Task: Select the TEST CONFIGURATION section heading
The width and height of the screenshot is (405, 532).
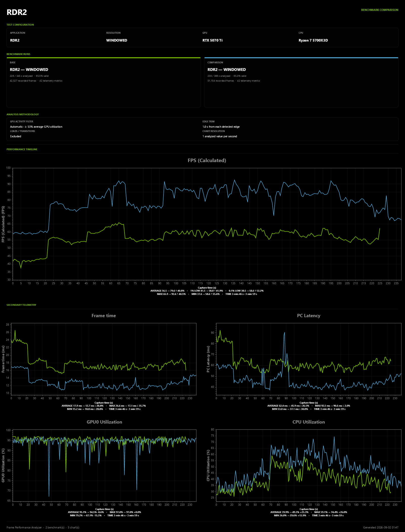Action: point(20,25)
